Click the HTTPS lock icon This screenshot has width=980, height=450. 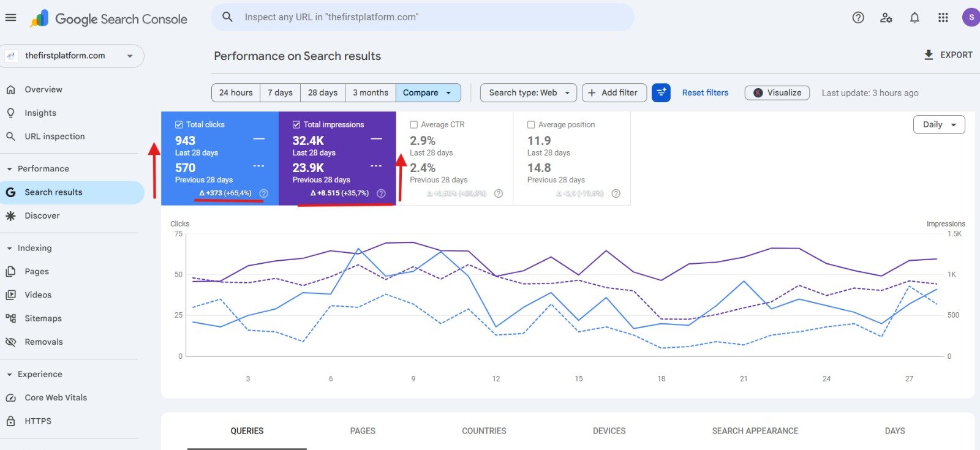(x=10, y=421)
